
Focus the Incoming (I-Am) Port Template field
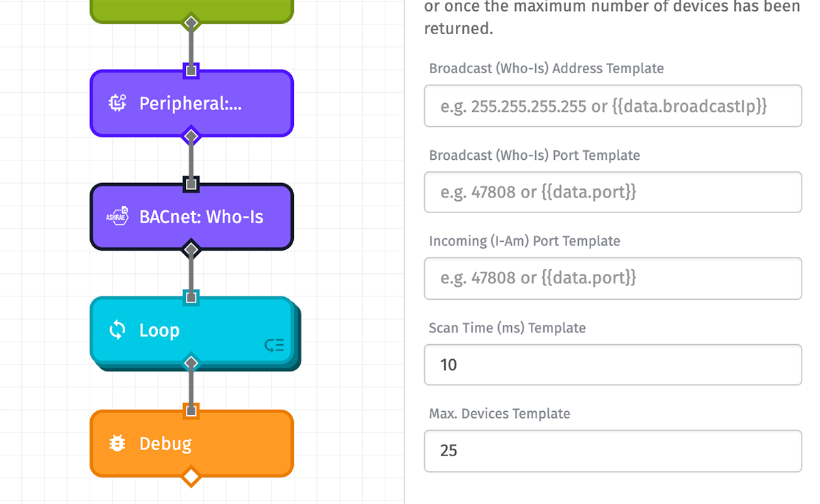tap(613, 278)
